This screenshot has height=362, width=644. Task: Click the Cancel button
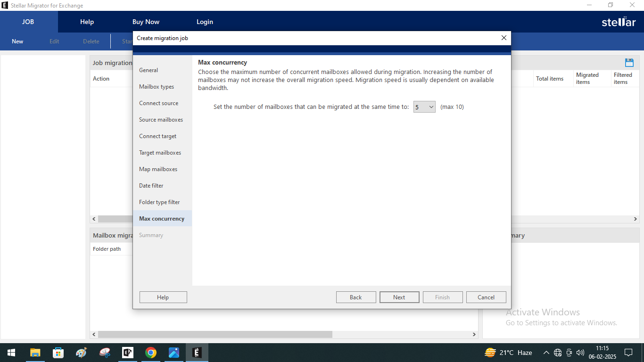click(486, 297)
